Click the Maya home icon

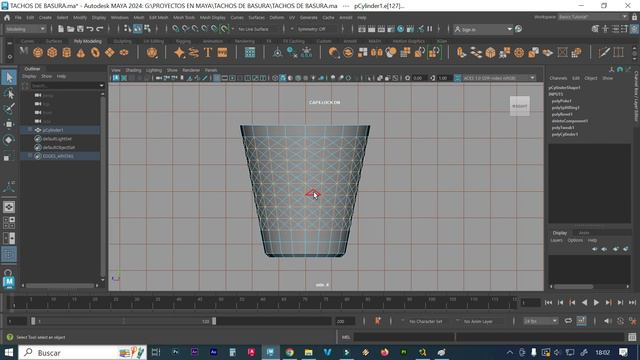(x=7, y=18)
